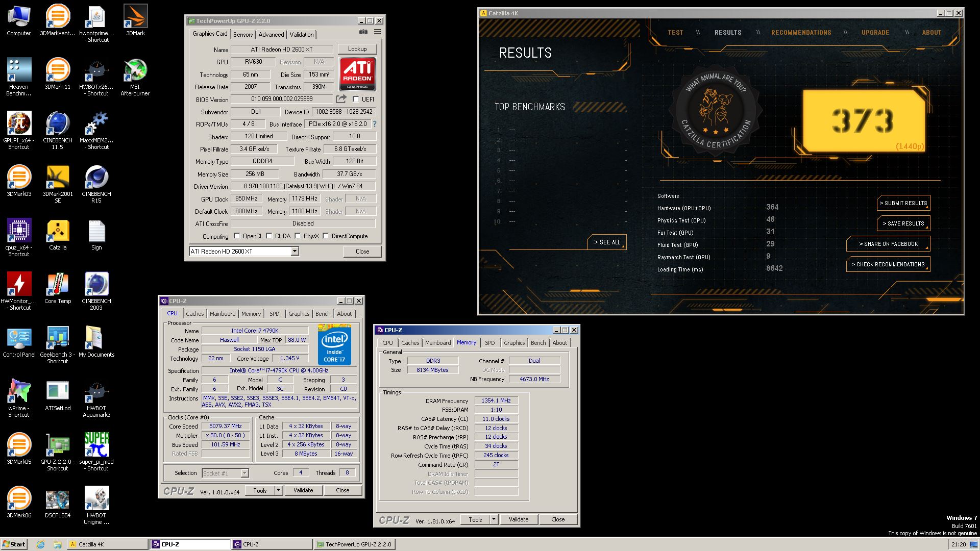This screenshot has width=980, height=551.
Task: Switch to Catzilla 4K in the taskbar
Action: pyautogui.click(x=108, y=544)
